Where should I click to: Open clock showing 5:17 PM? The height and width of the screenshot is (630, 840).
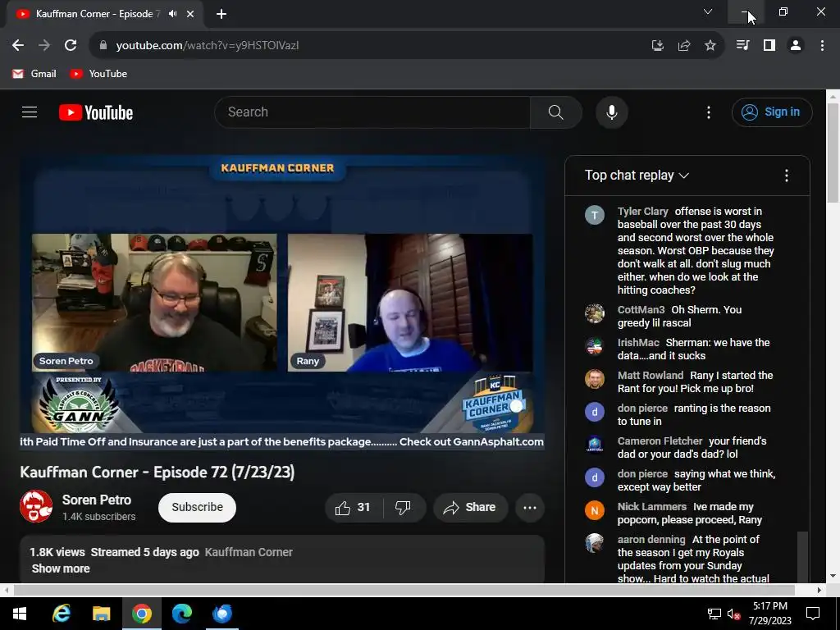point(769,614)
